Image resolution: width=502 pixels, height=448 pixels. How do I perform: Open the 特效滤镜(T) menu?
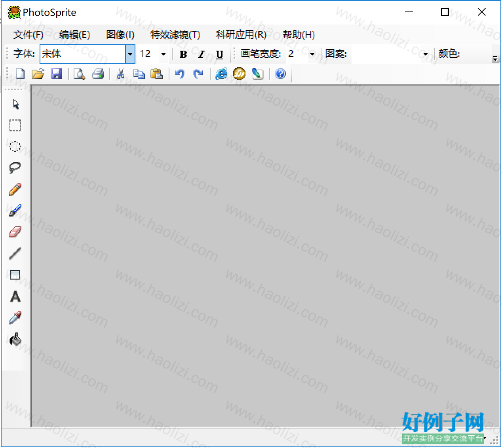coord(175,35)
